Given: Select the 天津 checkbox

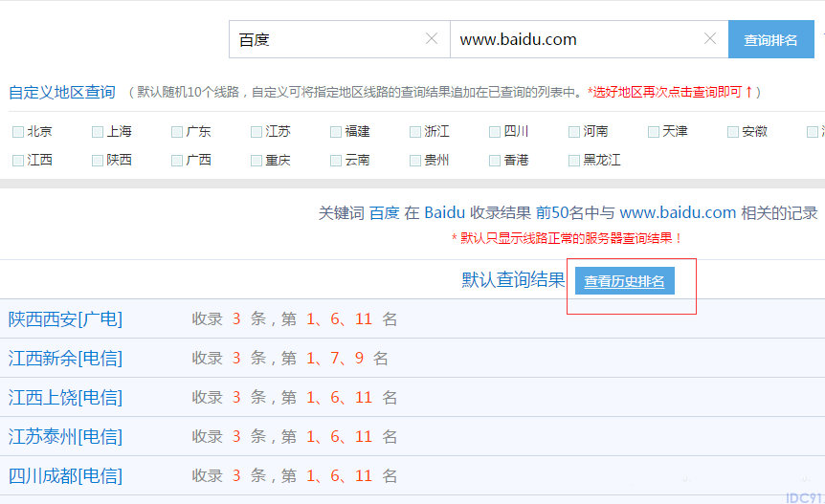Looking at the screenshot, I should (654, 132).
